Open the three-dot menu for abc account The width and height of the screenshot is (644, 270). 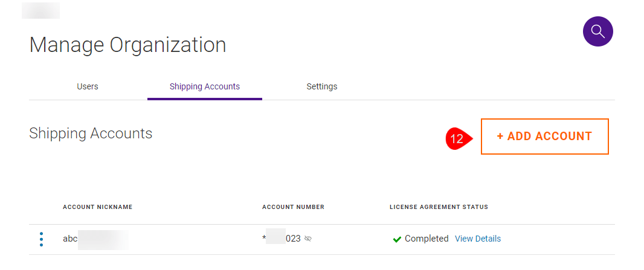[41, 239]
